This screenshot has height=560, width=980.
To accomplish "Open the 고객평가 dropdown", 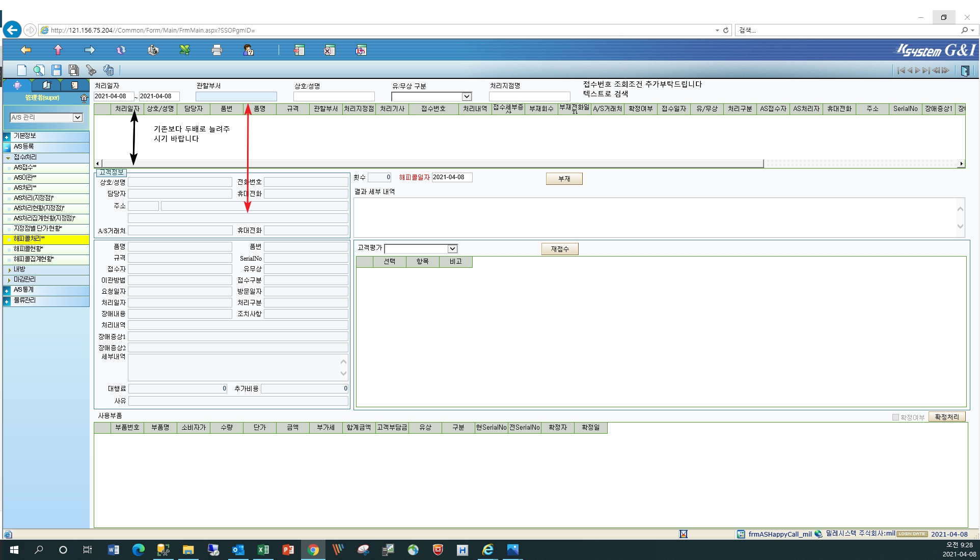I will [452, 248].
